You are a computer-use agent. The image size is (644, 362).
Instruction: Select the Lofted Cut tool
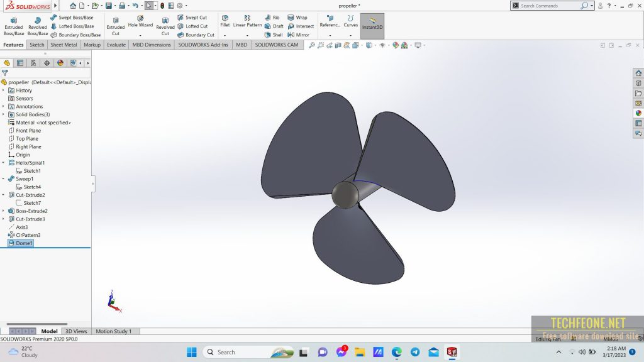pyautogui.click(x=192, y=26)
